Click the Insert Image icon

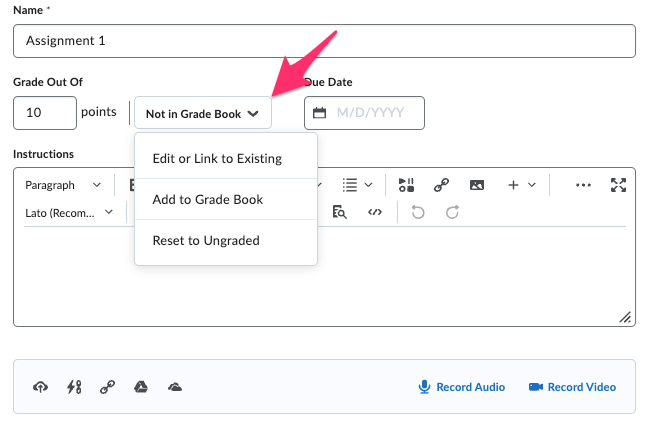pos(477,185)
